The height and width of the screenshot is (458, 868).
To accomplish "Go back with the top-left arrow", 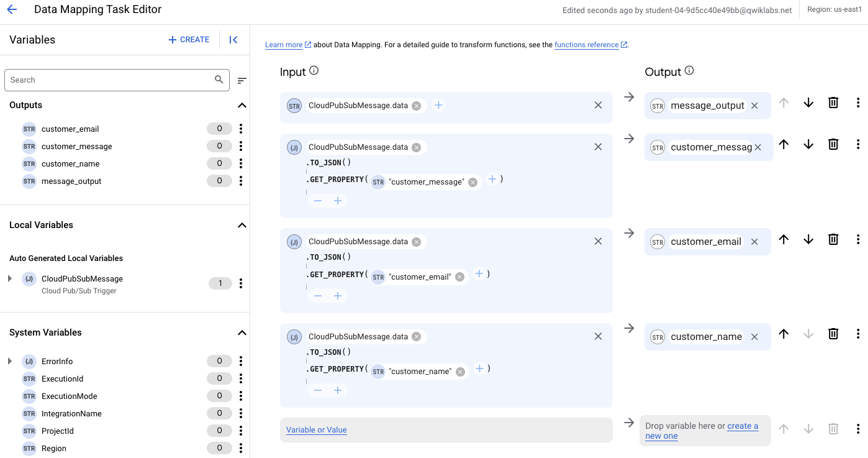I will (12, 10).
